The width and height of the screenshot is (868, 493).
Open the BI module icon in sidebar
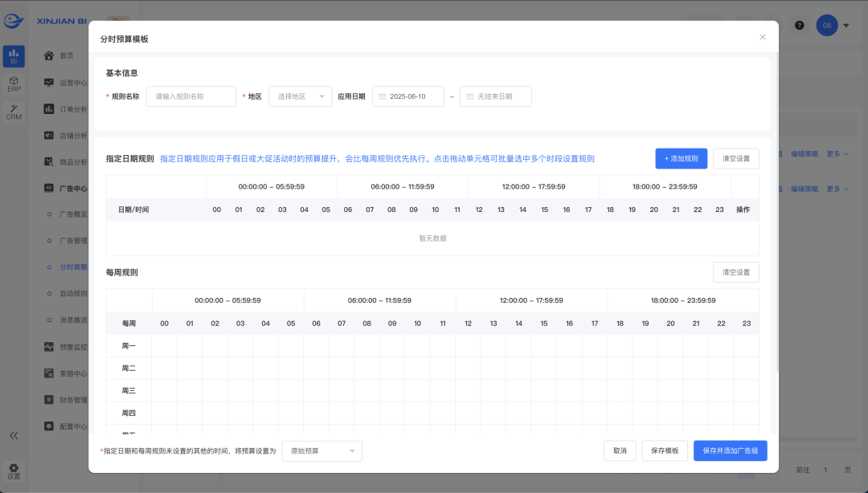click(x=14, y=56)
